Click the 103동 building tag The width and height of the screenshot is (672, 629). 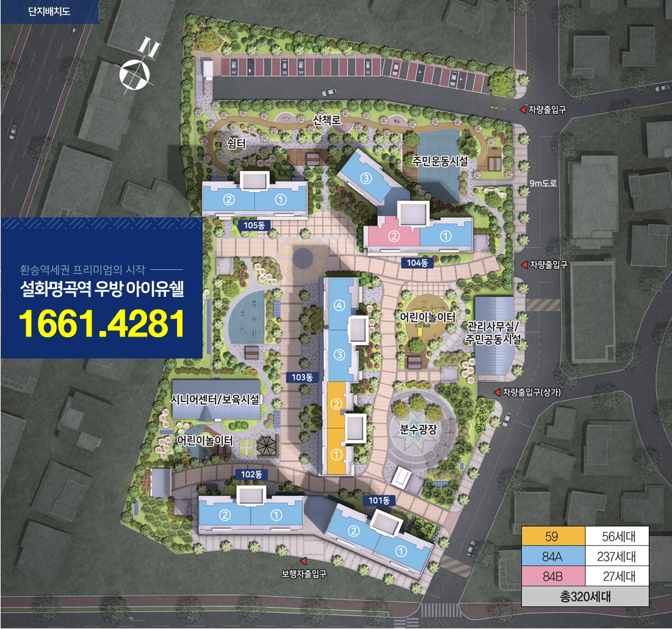pos(302,377)
